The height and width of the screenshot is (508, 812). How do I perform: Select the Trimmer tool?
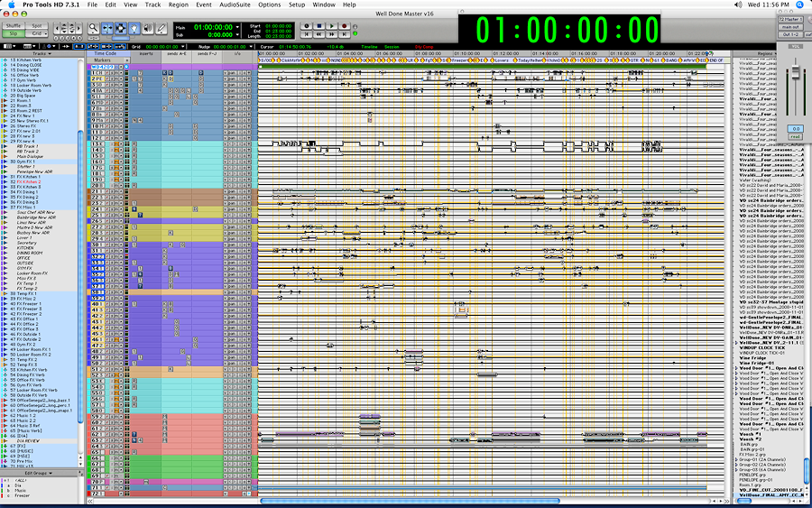(x=107, y=27)
